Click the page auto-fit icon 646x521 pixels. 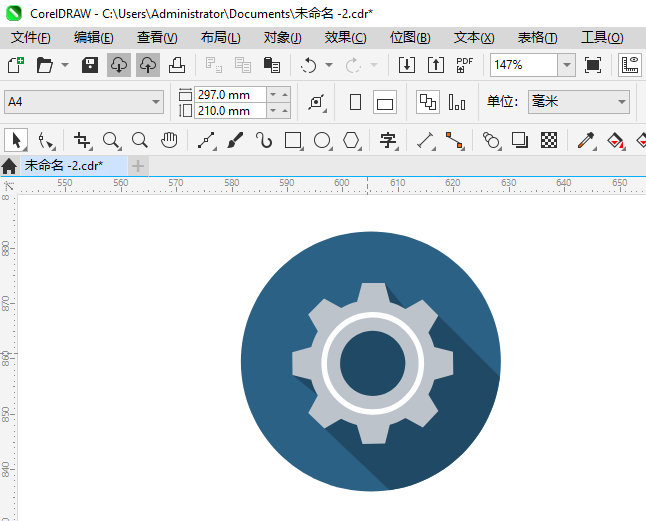[317, 102]
